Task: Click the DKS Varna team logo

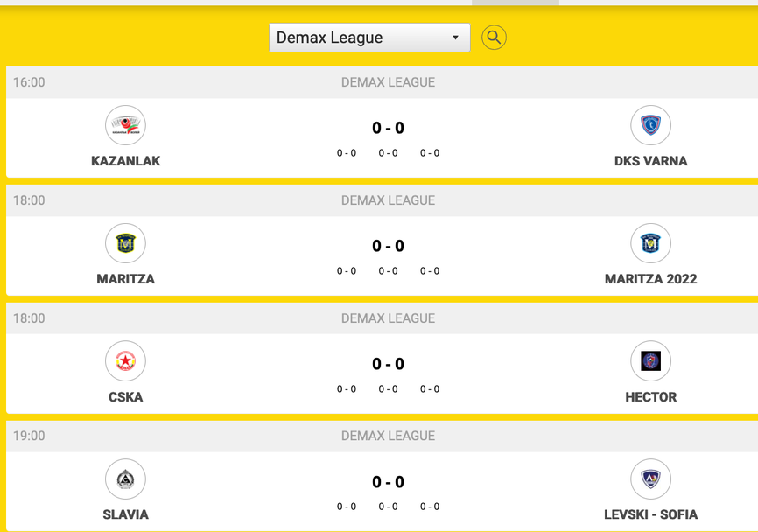Action: [650, 125]
